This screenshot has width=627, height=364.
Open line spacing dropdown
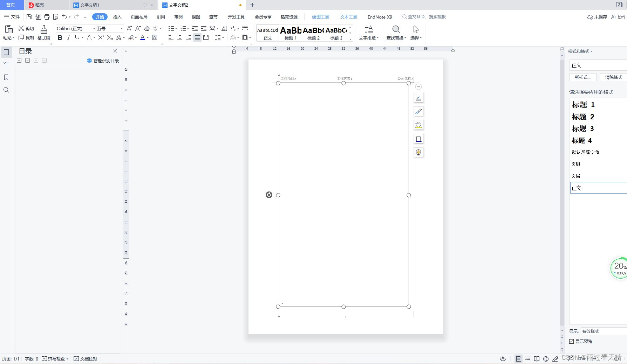coord(223,37)
